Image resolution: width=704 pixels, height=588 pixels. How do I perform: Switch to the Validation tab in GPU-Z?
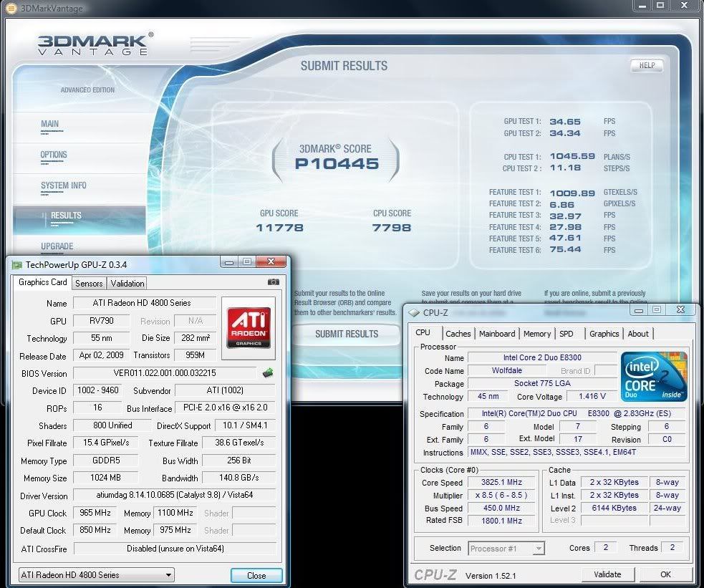[127, 283]
